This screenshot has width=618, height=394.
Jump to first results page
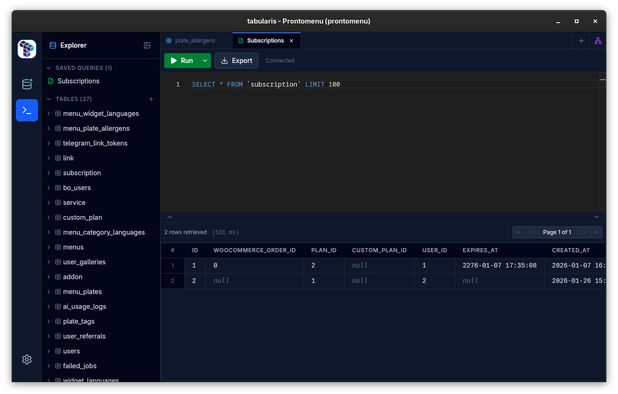tap(518, 232)
